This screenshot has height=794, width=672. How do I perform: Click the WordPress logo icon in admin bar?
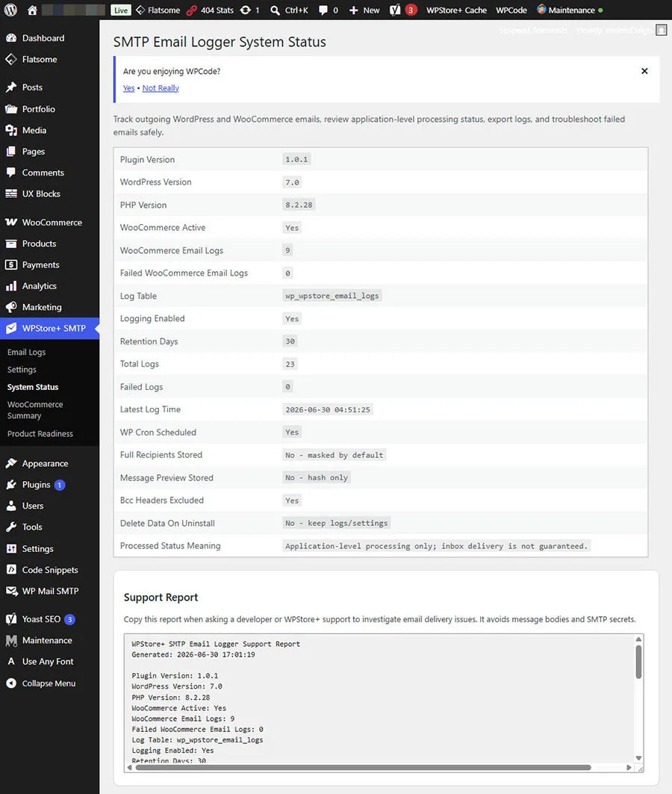[x=10, y=10]
